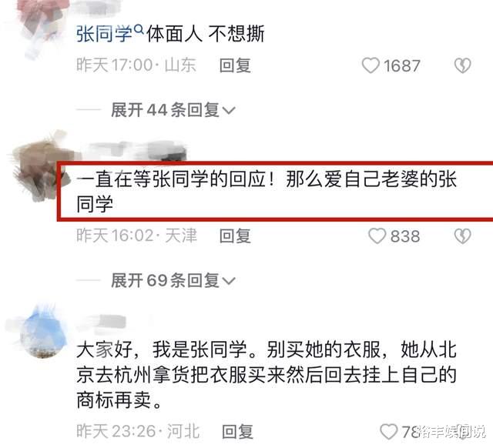The image size is (493, 448).
Task: Open third commenter's blue avatar
Action: click(42, 332)
